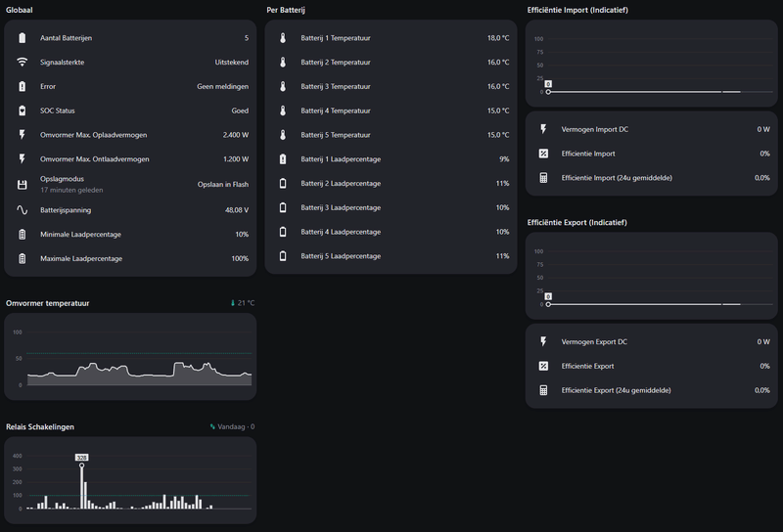Click the wifi icon beside Signaalsterkte
The width and height of the screenshot is (783, 532).
[x=22, y=62]
